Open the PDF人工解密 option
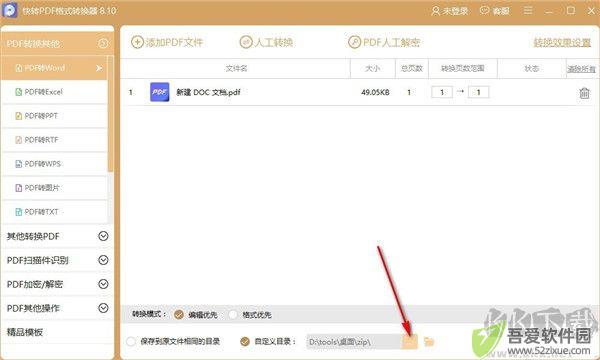600x360 pixels. point(384,42)
